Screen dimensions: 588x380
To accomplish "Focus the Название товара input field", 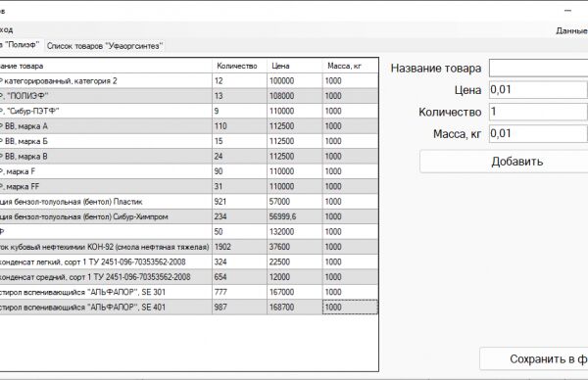I will [x=538, y=69].
